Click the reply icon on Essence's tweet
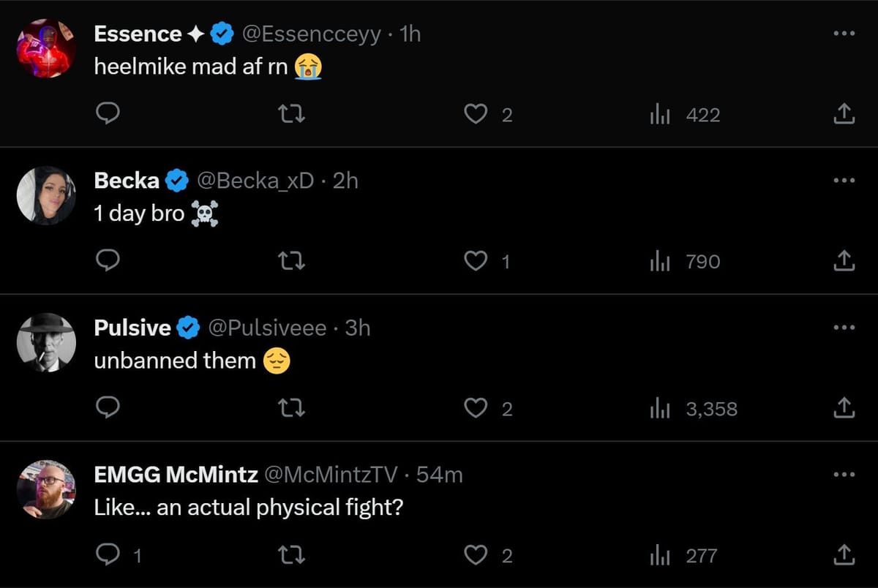The image size is (878, 588). (108, 114)
